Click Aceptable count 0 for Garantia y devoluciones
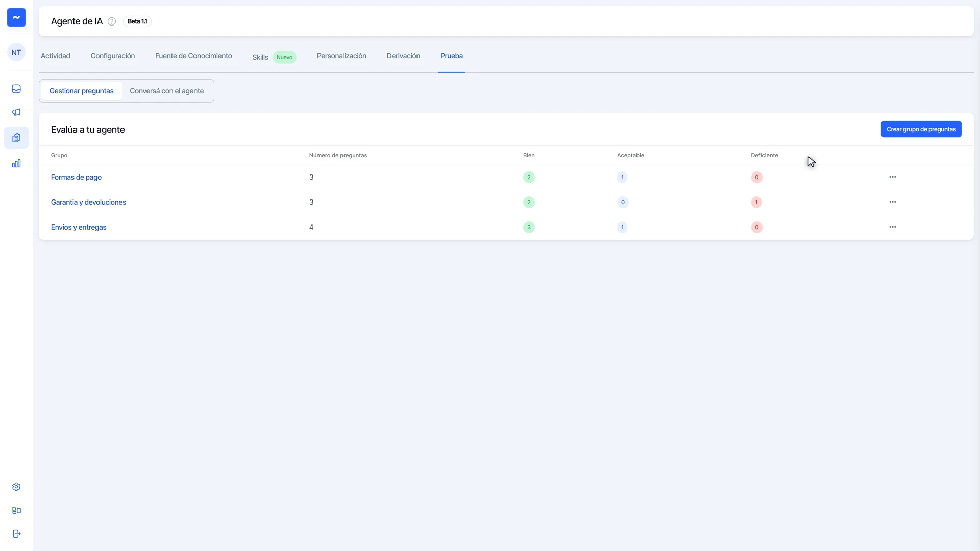Viewport: 980px width, 551px height. coord(623,202)
